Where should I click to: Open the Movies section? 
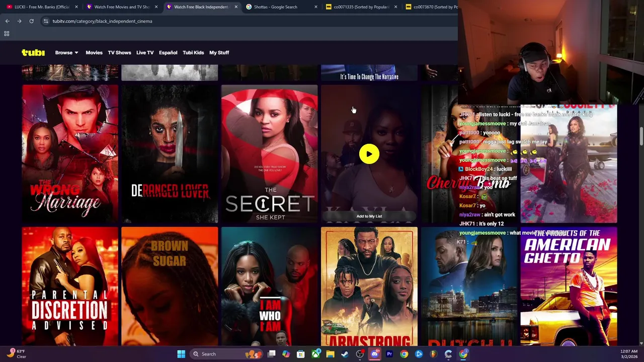click(x=94, y=52)
